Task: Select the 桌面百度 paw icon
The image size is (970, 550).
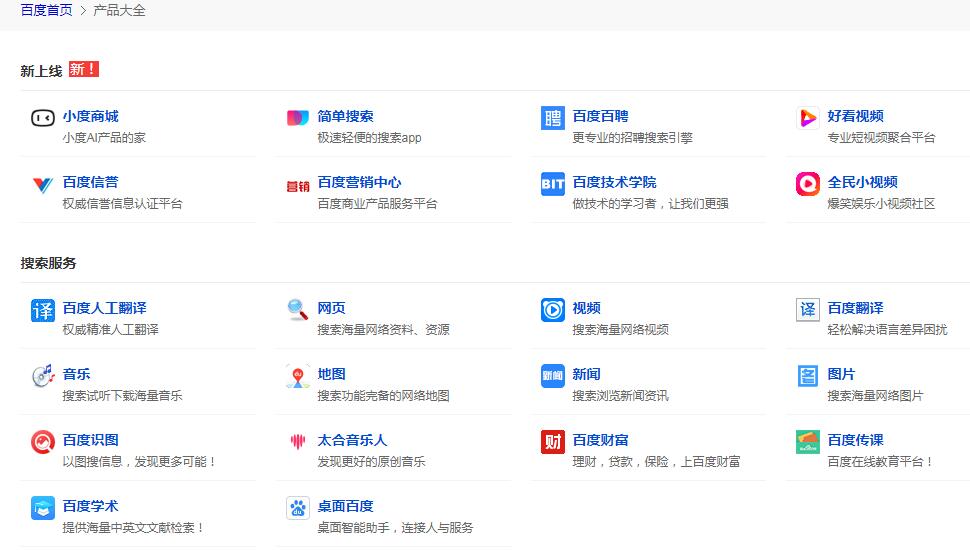Action: (298, 508)
